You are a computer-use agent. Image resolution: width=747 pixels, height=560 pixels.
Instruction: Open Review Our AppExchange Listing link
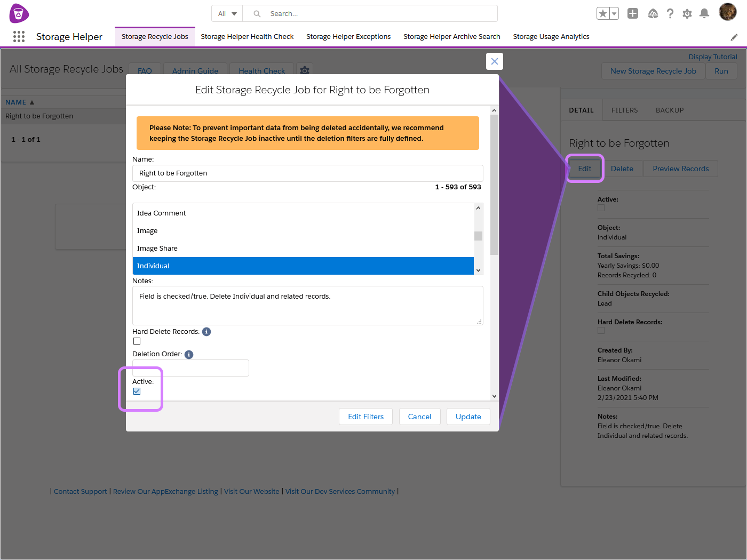pyautogui.click(x=165, y=492)
